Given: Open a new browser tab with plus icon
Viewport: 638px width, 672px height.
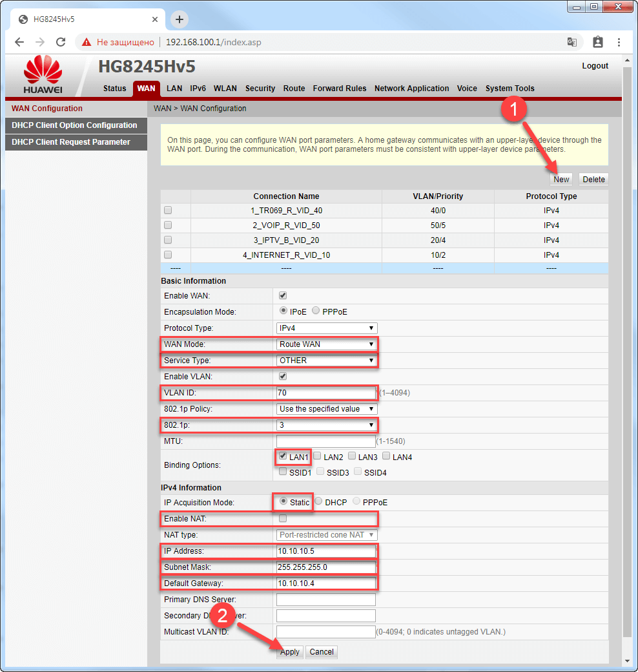Looking at the screenshot, I should pos(179,19).
